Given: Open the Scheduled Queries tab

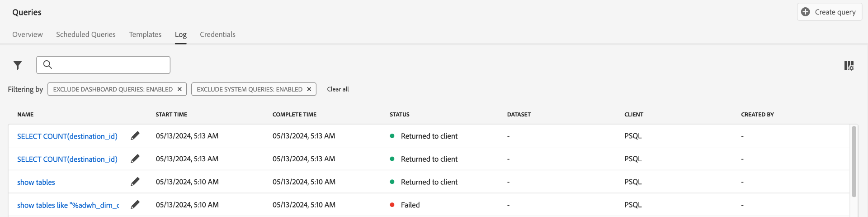Looking at the screenshot, I should click(x=86, y=34).
